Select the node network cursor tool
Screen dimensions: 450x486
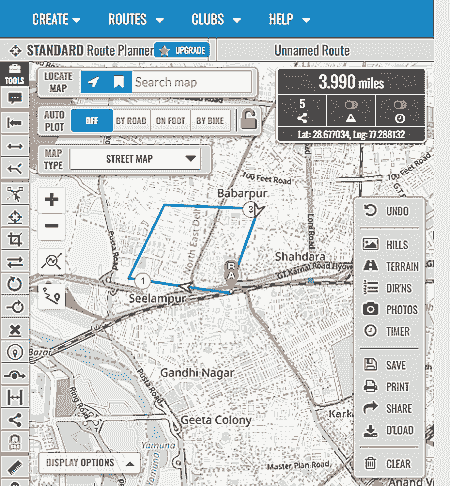15,194
